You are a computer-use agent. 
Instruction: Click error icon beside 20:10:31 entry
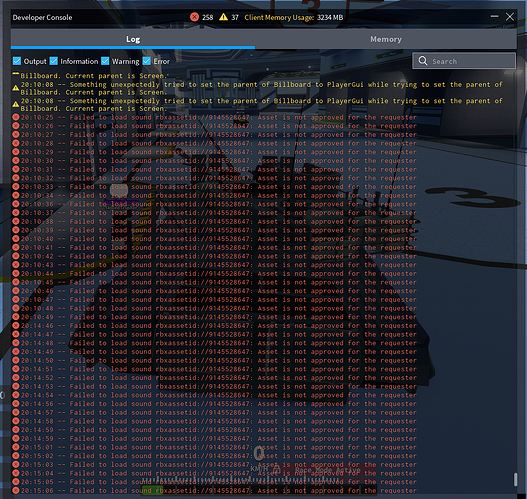[15, 169]
